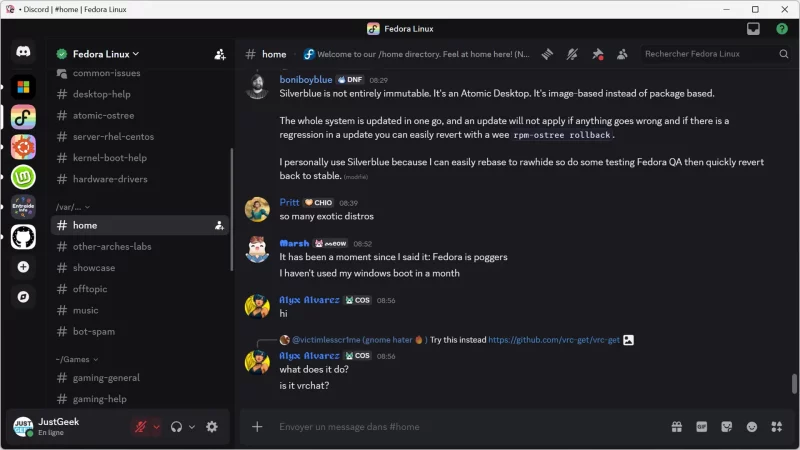Open the emoji picker in message bar
Viewport: 800px width, 450px height.
click(752, 427)
